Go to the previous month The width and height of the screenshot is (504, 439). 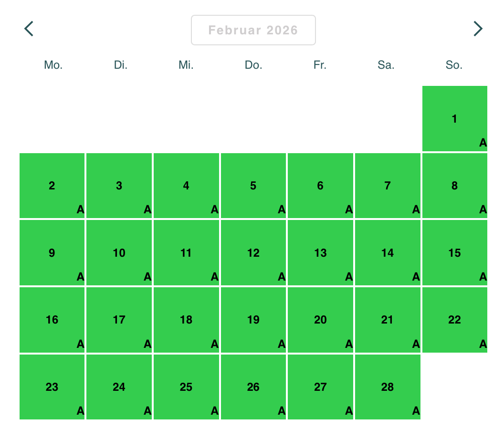point(29,29)
